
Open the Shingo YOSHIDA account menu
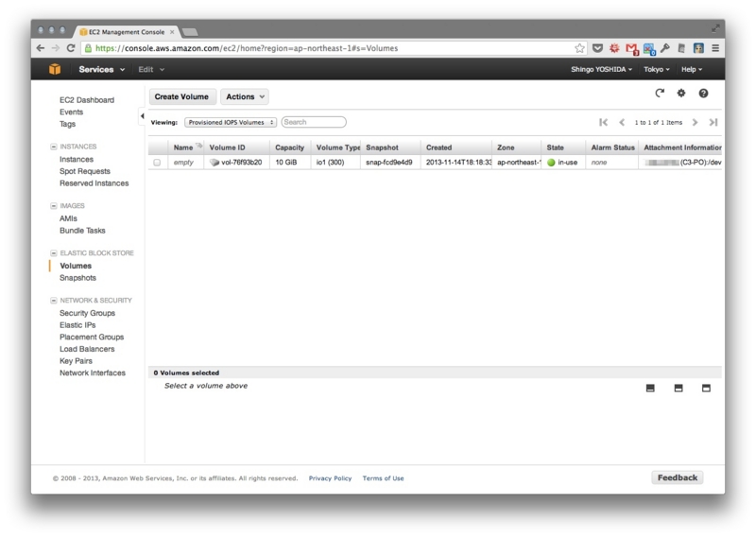click(601, 69)
